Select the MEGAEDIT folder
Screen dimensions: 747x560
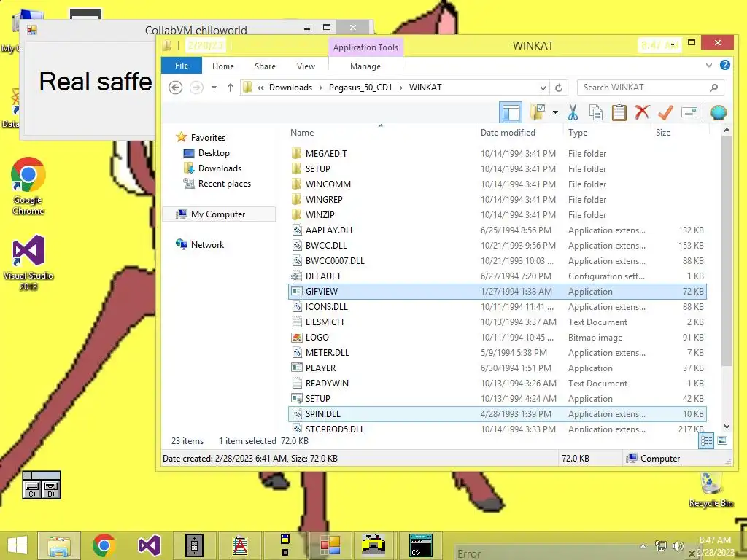(x=498, y=153)
